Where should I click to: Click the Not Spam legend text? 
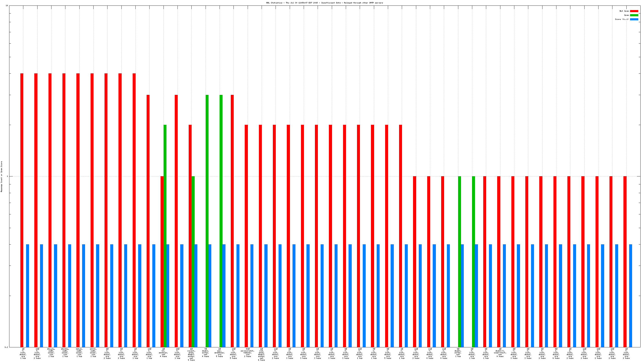coord(624,11)
